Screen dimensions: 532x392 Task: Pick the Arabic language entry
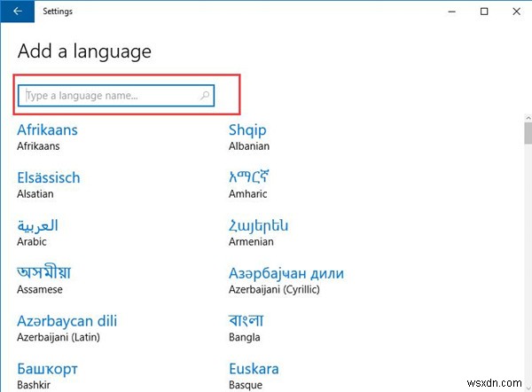pos(37,233)
